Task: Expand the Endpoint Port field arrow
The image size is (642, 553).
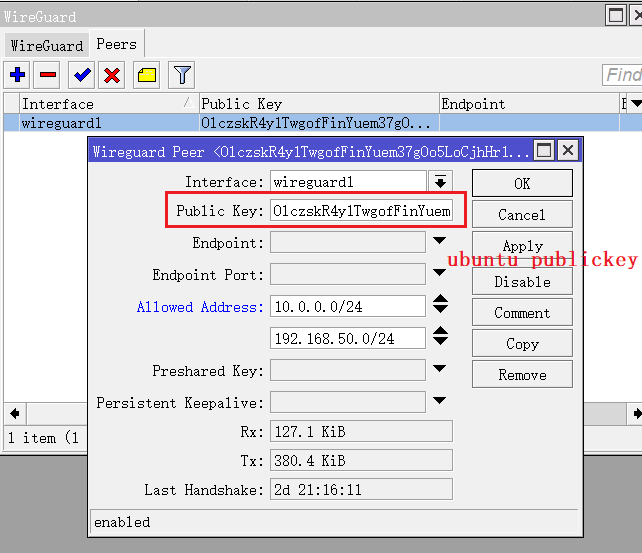Action: coord(440,274)
